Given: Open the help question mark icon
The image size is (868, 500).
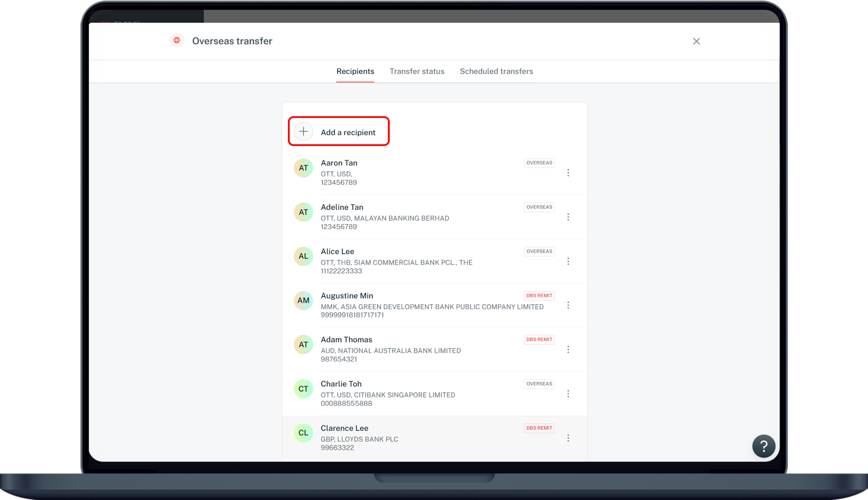Looking at the screenshot, I should click(764, 446).
